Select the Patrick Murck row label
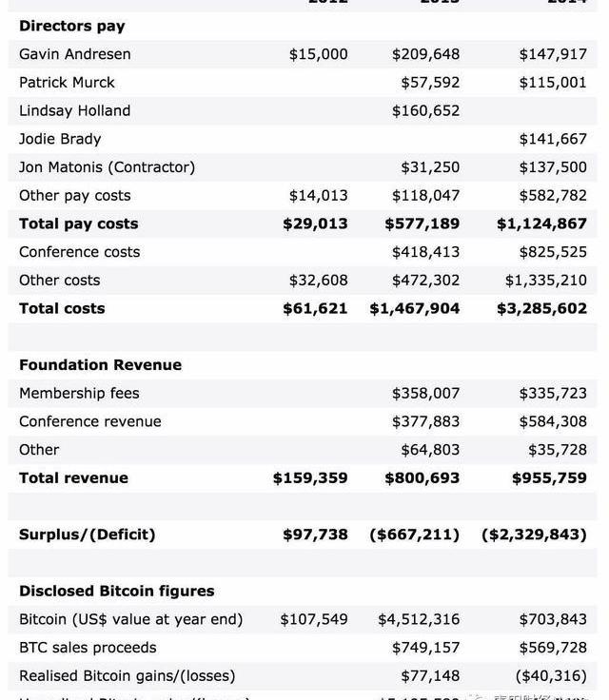609x700 pixels. click(x=67, y=83)
